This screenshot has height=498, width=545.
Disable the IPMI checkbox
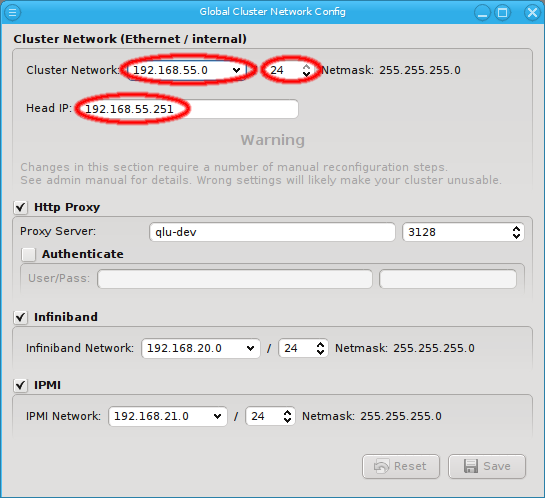(21, 385)
